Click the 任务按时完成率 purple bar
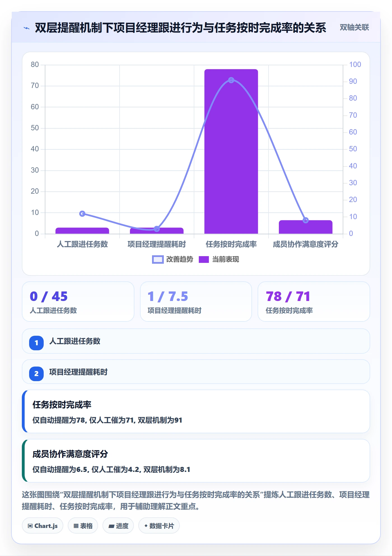Viewport: 392px width, 556px height. pyautogui.click(x=231, y=151)
